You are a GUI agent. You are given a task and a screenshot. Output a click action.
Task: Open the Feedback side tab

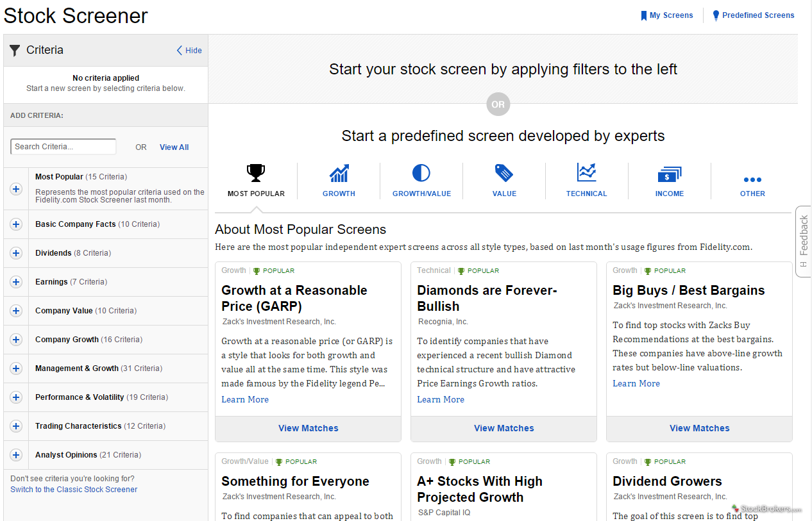pyautogui.click(x=804, y=242)
